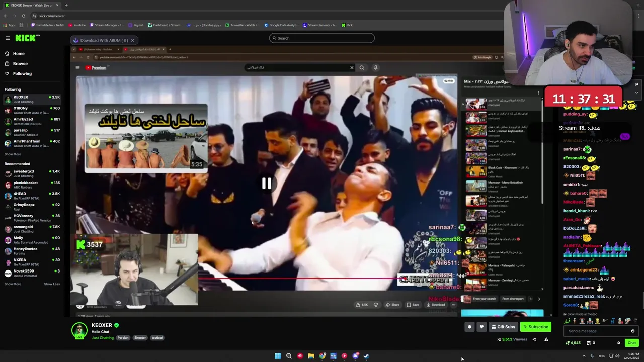
Task: Open recommended channel sweatergxd
Action: [32, 173]
